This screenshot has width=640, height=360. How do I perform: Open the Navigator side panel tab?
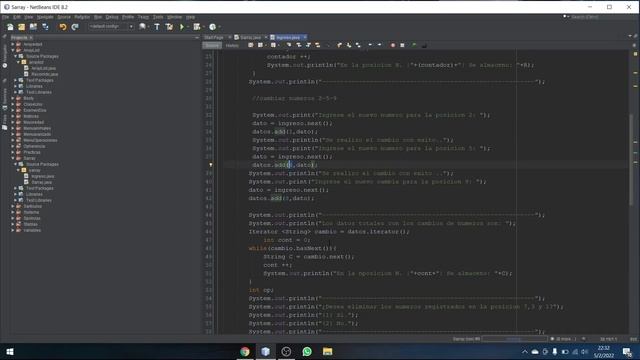pyautogui.click(x=4, y=55)
